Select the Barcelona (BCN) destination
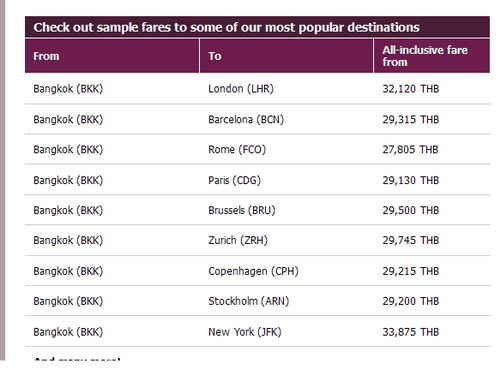The width and height of the screenshot is (500, 370). 246,119
